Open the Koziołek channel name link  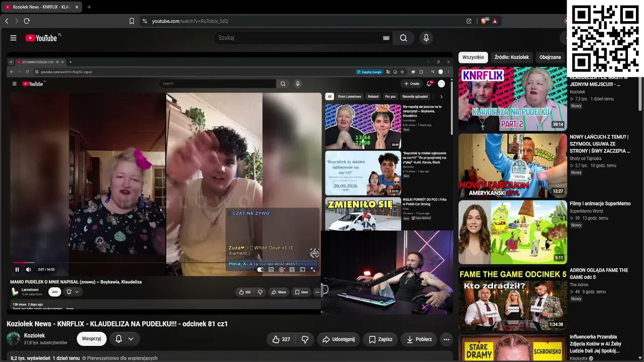click(35, 335)
